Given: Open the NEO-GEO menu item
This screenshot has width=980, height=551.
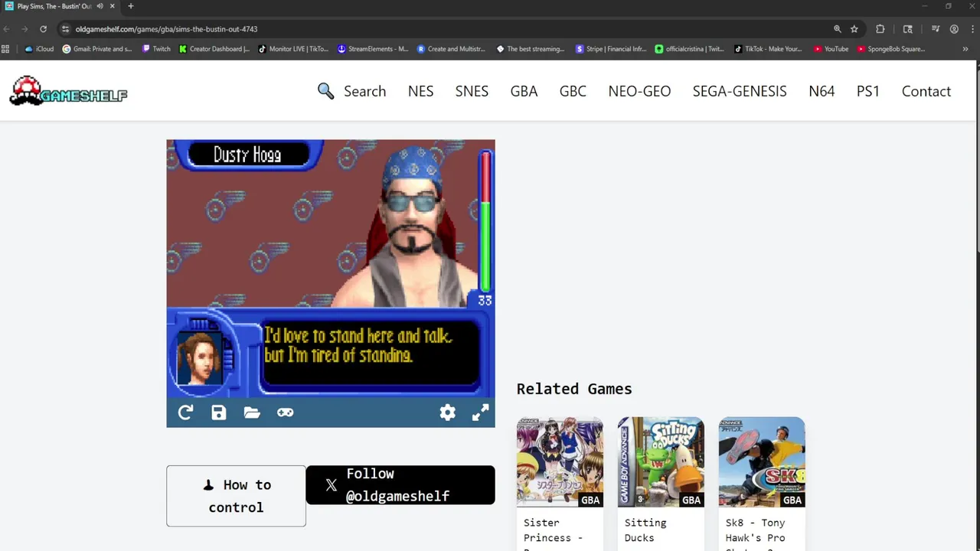Looking at the screenshot, I should [x=639, y=91].
